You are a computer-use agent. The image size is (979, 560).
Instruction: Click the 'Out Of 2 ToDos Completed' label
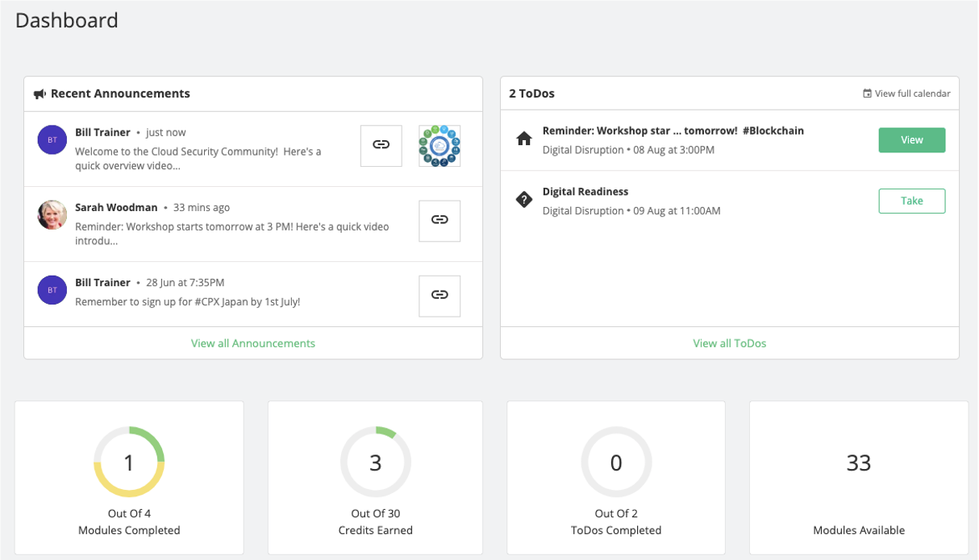[617, 522]
